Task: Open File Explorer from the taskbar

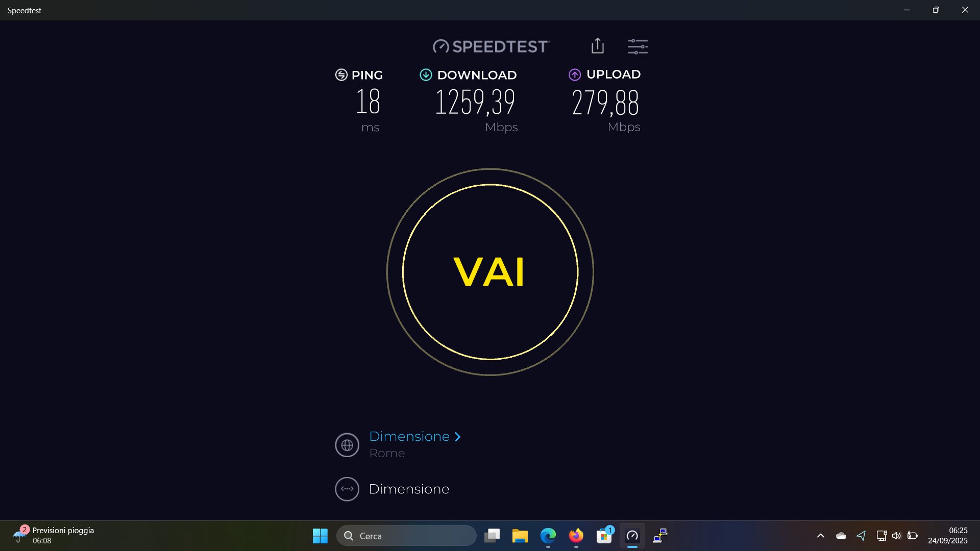Action: (x=520, y=536)
